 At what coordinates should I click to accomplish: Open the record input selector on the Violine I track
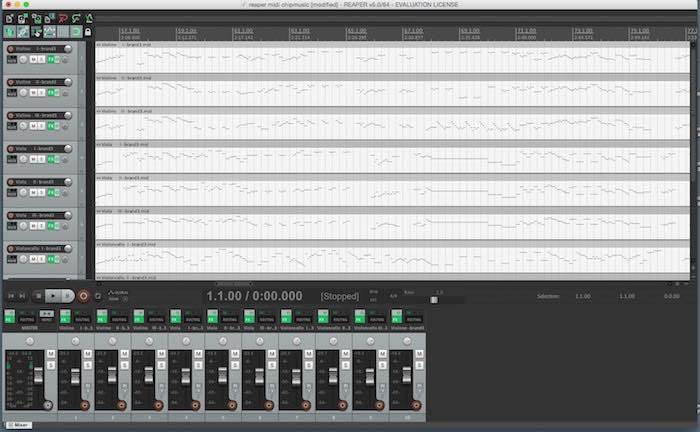pos(12,60)
